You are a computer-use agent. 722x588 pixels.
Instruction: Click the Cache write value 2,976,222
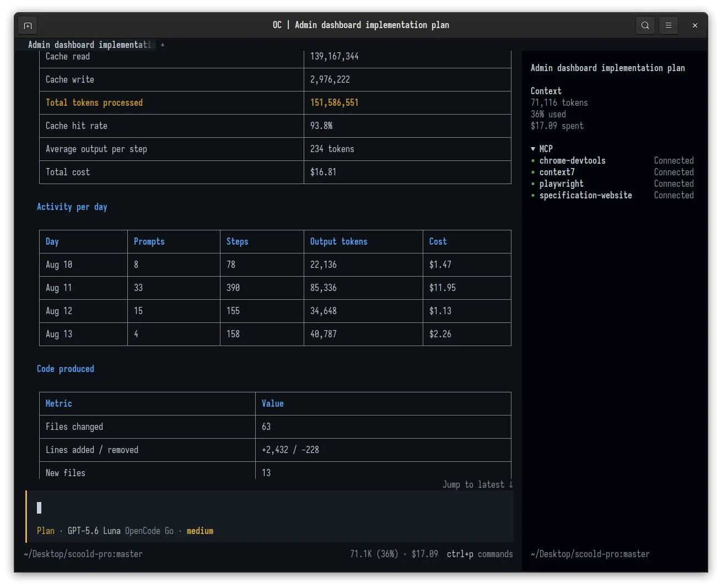(330, 80)
